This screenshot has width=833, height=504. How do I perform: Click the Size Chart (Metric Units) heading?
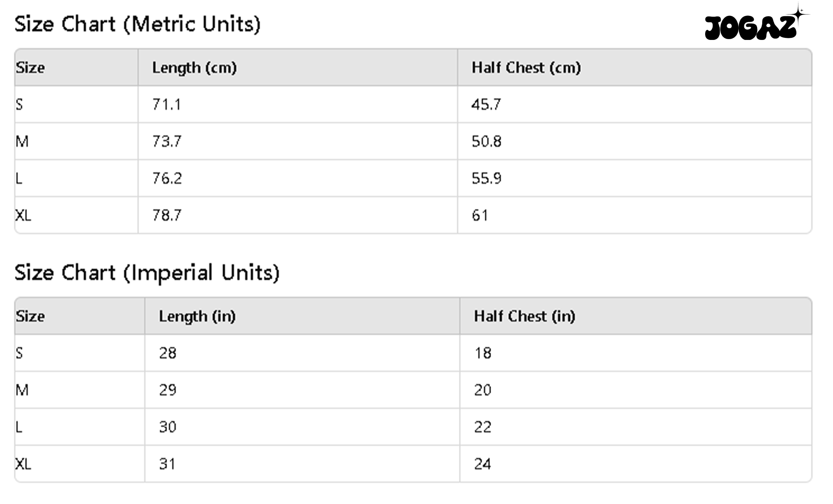click(x=137, y=24)
